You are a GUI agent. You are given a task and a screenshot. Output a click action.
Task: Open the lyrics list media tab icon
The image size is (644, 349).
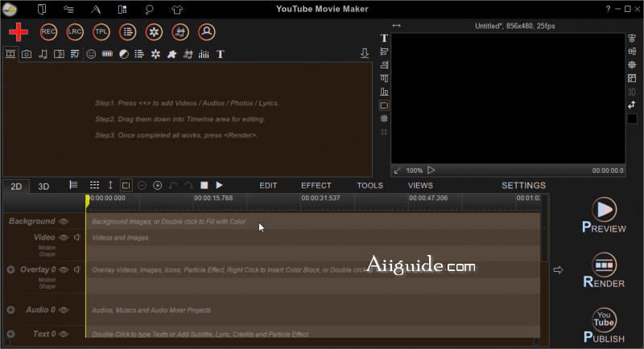75,54
